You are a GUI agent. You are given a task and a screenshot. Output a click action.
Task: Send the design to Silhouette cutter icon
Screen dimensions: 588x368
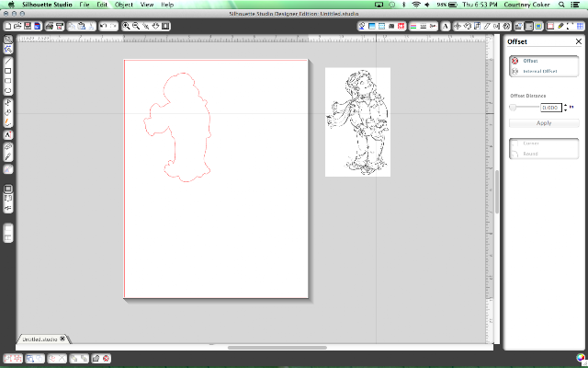coord(60,26)
